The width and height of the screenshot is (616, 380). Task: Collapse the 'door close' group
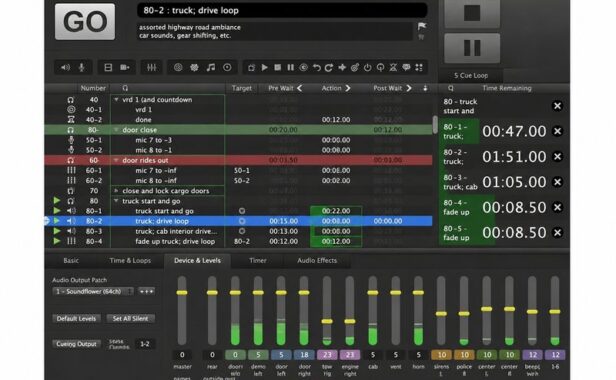click(116, 130)
